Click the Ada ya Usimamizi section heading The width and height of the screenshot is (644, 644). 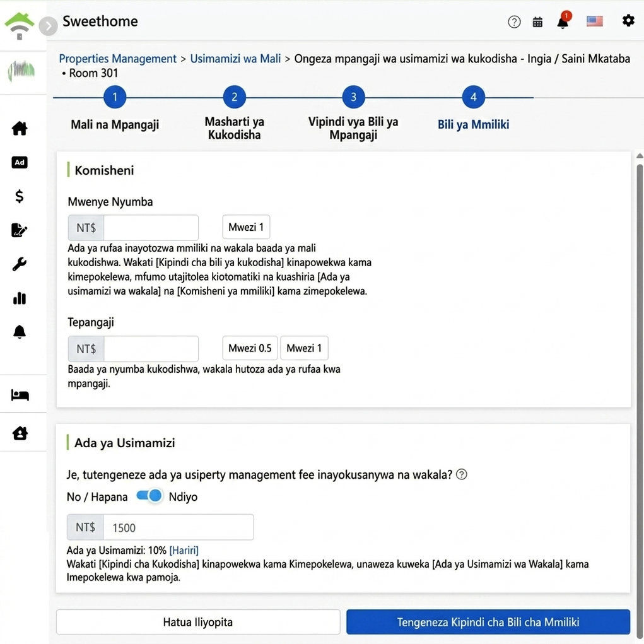(x=124, y=443)
